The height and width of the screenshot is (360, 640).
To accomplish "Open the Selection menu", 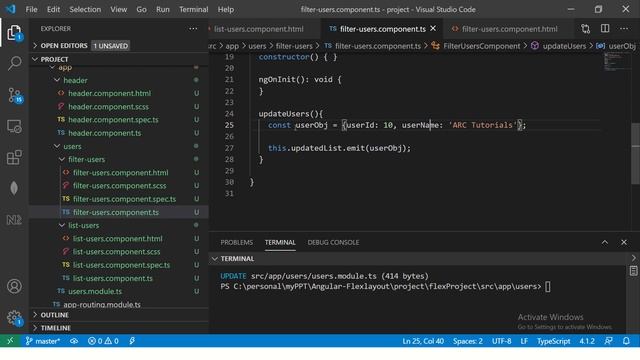I will pyautogui.click(x=85, y=9).
